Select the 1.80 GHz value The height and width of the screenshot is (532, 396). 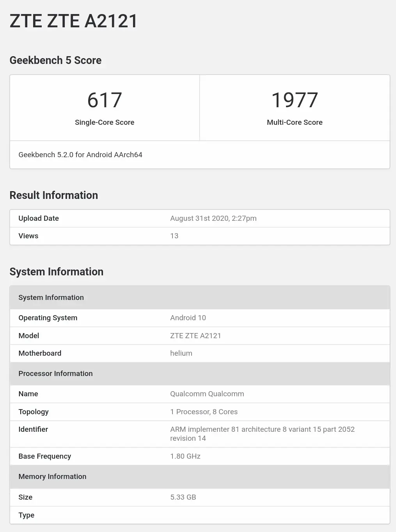185,456
